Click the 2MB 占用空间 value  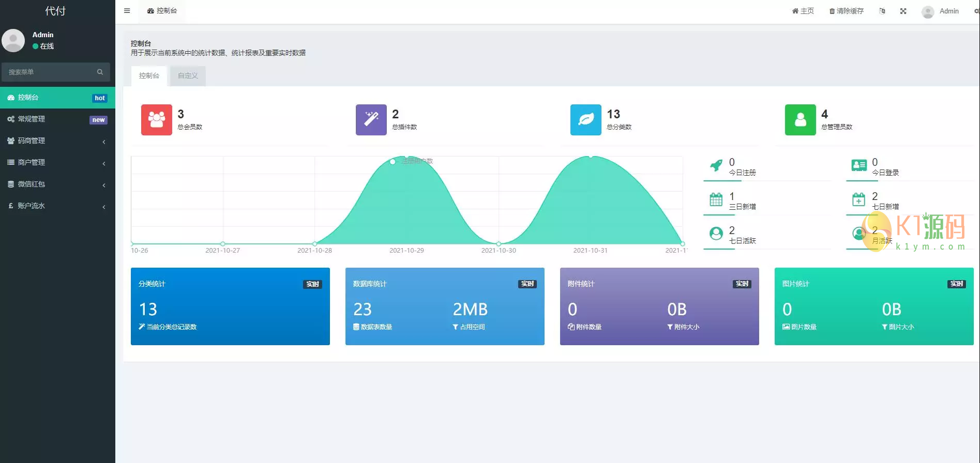click(470, 309)
